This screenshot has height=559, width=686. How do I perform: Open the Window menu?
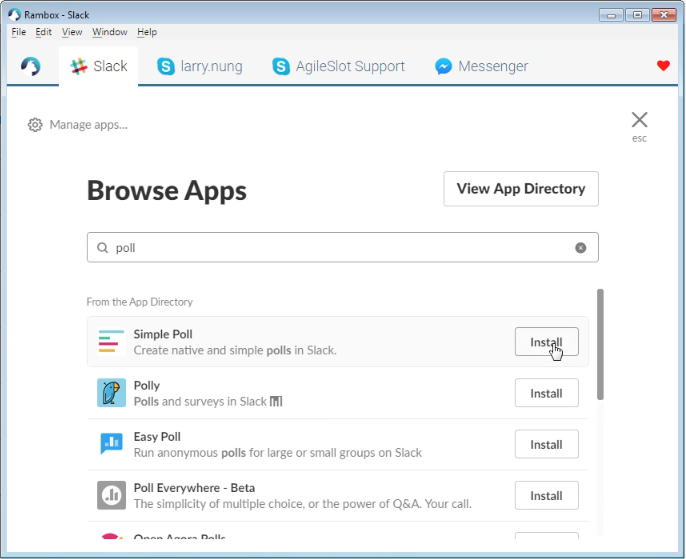tap(109, 32)
